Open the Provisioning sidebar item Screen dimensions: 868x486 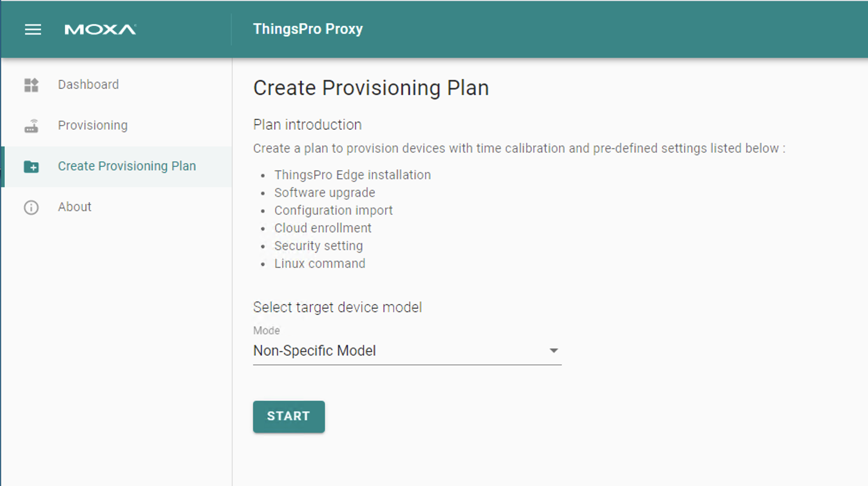[x=116, y=125]
